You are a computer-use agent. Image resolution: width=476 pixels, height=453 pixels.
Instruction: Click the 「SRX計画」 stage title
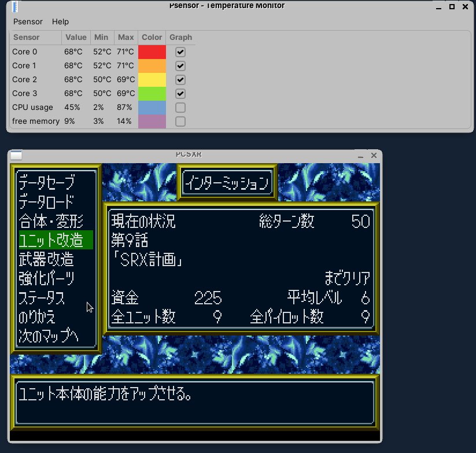[147, 260]
